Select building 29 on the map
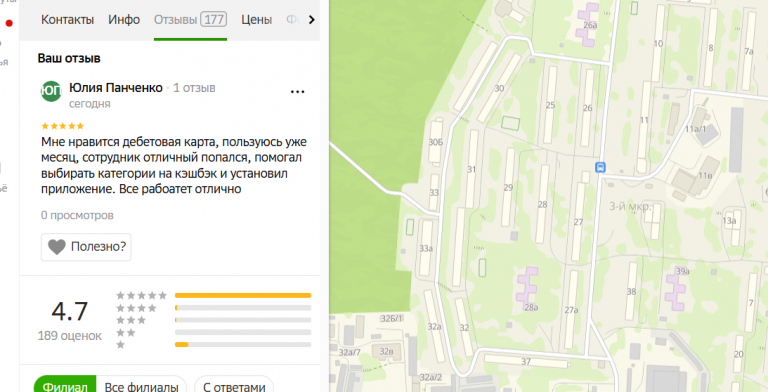Image resolution: width=768 pixels, height=392 pixels. (x=508, y=188)
